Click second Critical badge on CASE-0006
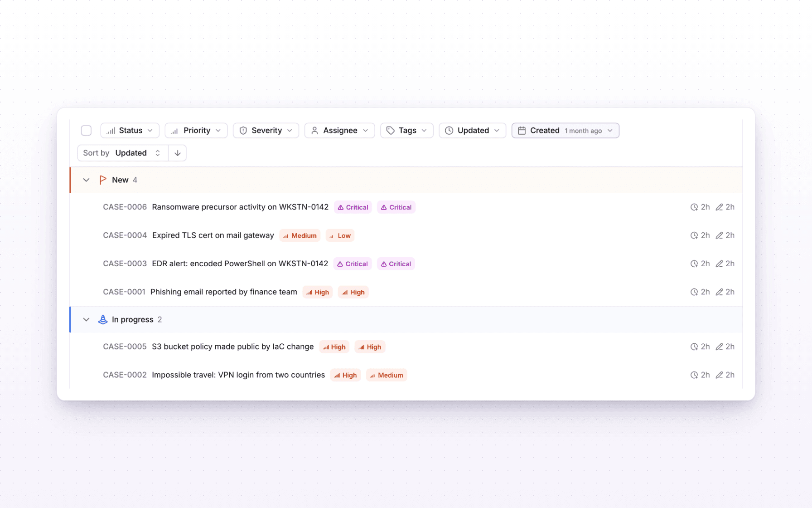812x508 pixels. click(396, 207)
